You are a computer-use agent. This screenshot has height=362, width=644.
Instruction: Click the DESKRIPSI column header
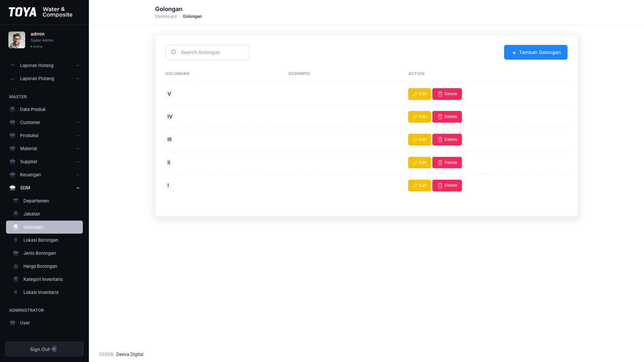299,74
